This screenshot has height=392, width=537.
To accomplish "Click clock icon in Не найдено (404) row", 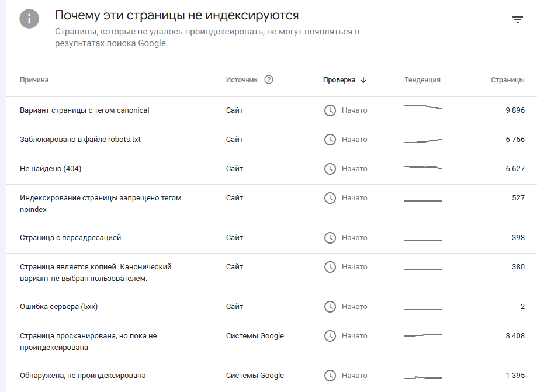I will click(x=330, y=169).
